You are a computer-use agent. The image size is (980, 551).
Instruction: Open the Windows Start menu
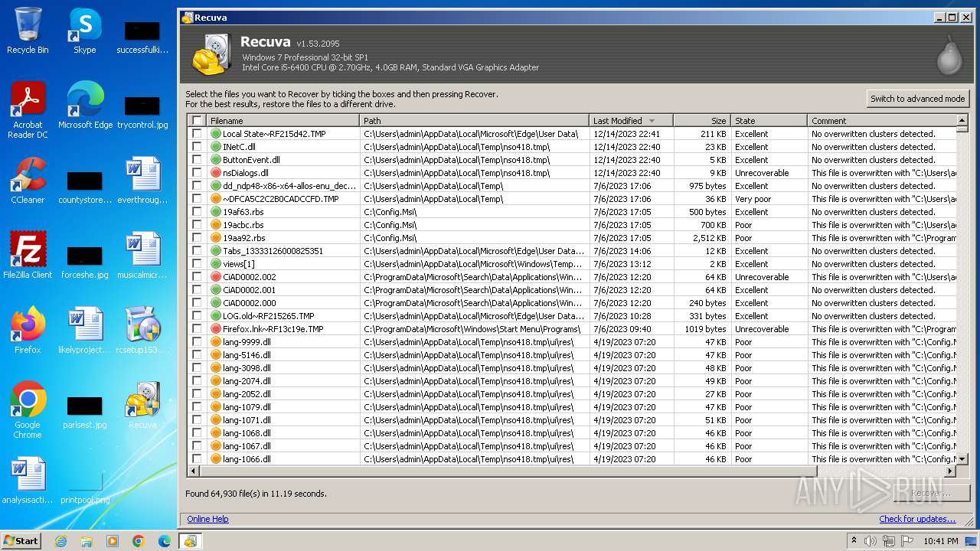21,541
